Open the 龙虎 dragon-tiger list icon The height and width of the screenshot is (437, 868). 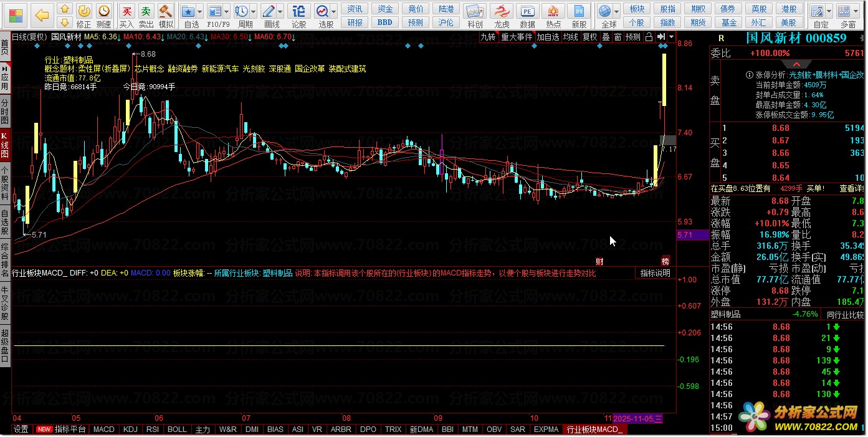502,15
